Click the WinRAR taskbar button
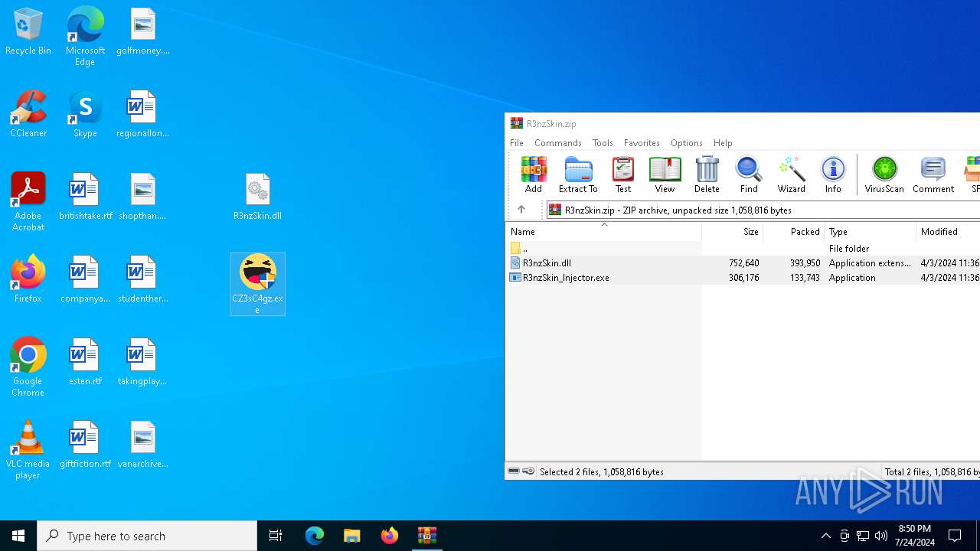 427,536
